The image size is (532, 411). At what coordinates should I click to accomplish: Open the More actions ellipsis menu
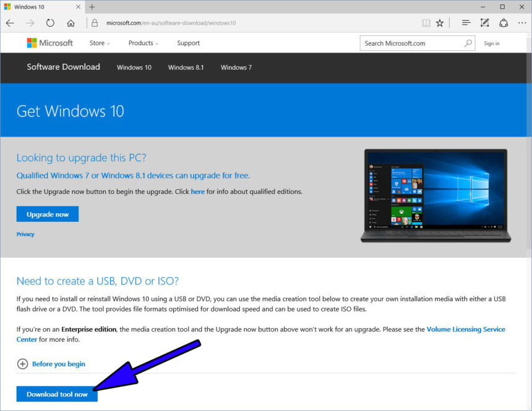click(522, 23)
